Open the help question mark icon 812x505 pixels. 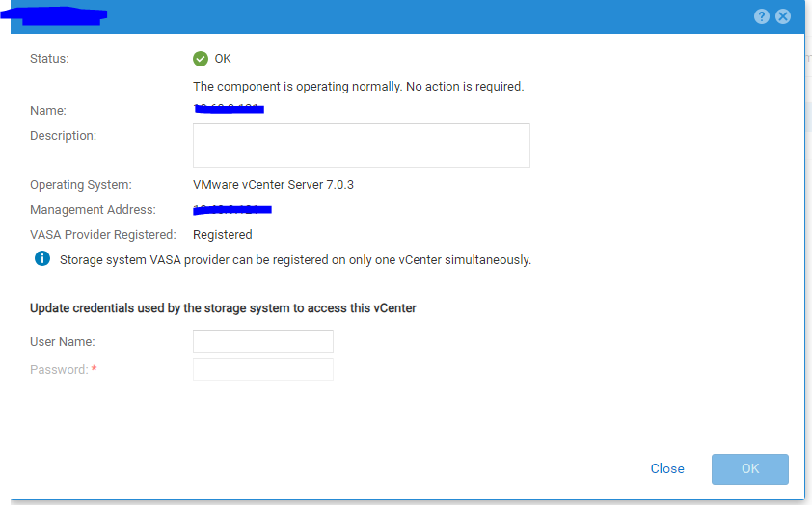coord(762,16)
